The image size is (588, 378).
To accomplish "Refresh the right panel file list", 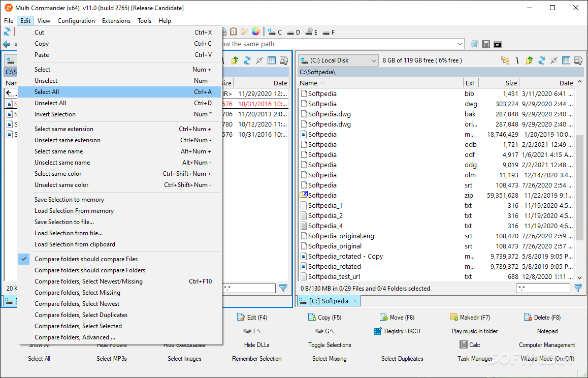I will click(x=541, y=60).
